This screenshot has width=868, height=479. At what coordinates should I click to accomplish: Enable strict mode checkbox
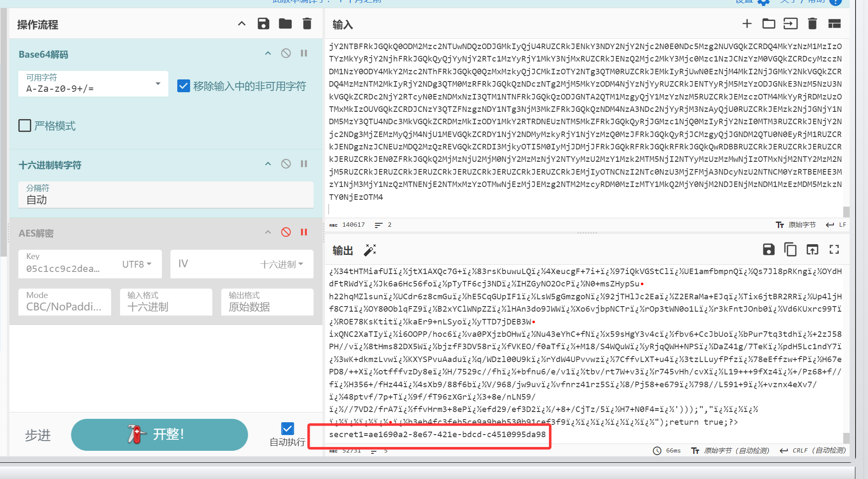pyautogui.click(x=25, y=126)
